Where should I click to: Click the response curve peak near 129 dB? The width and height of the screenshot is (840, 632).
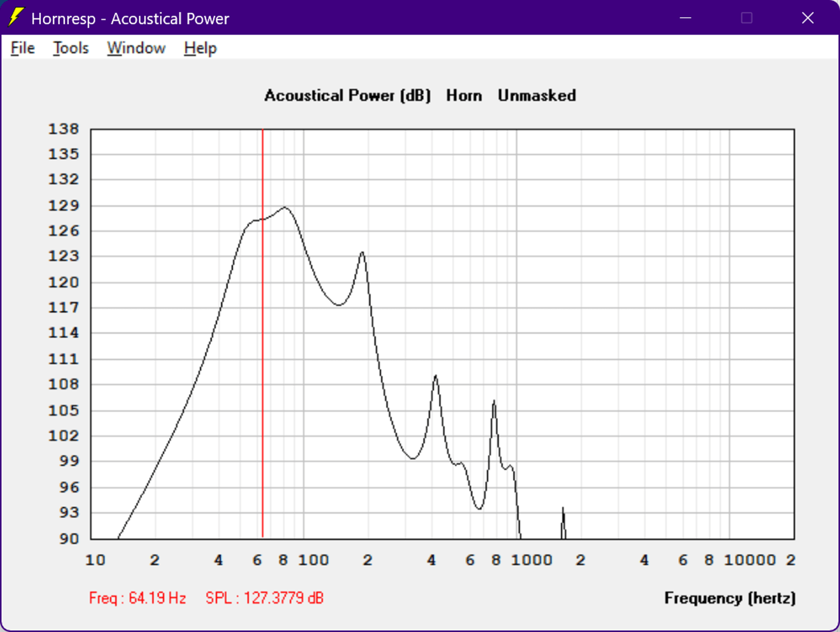(x=285, y=208)
